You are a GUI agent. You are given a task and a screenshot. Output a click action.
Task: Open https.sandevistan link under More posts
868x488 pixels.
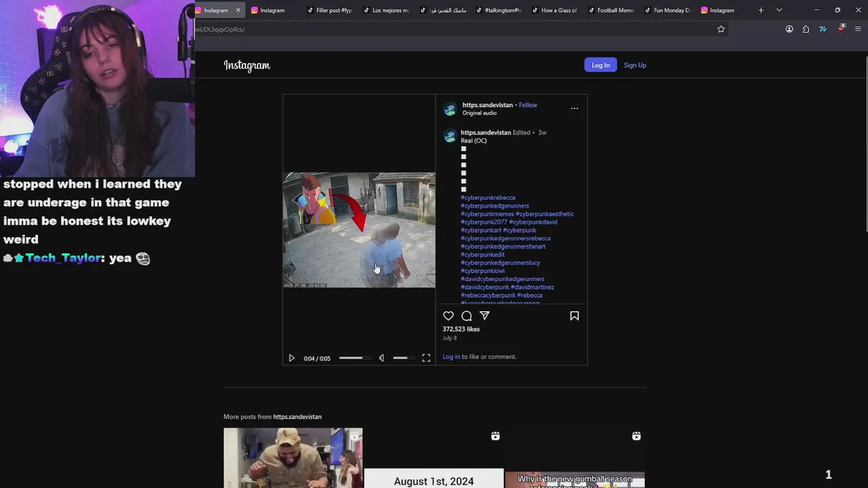point(297,417)
